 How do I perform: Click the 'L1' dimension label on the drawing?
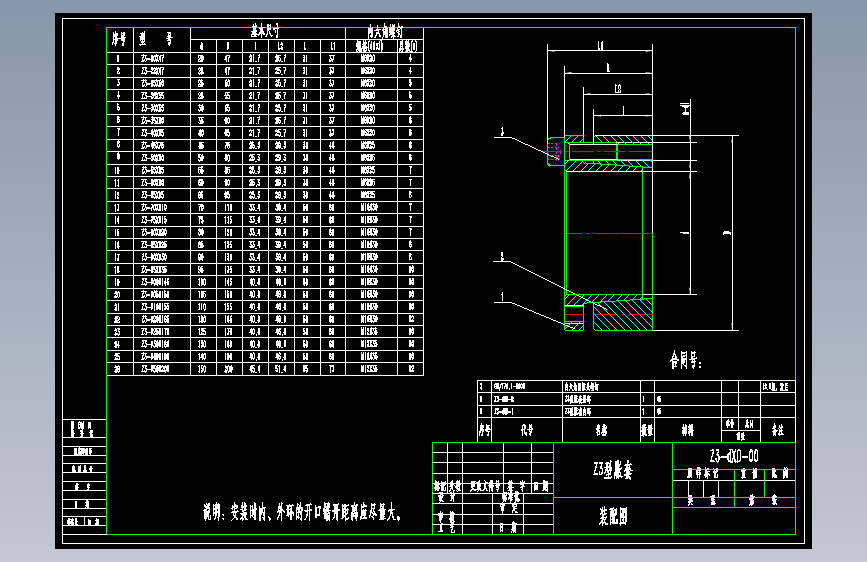click(600, 45)
